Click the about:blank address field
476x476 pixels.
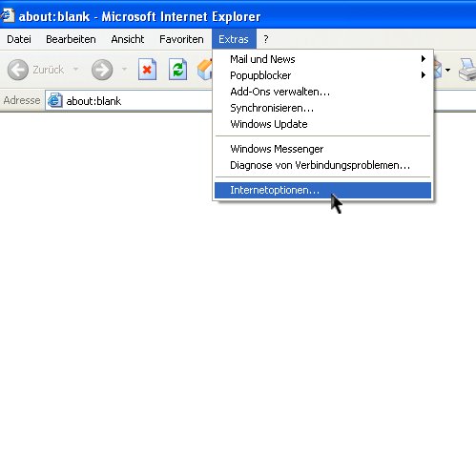(129, 101)
